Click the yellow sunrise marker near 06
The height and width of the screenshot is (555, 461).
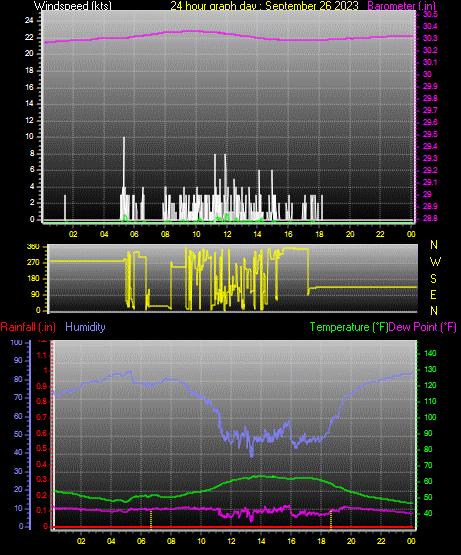click(x=151, y=519)
